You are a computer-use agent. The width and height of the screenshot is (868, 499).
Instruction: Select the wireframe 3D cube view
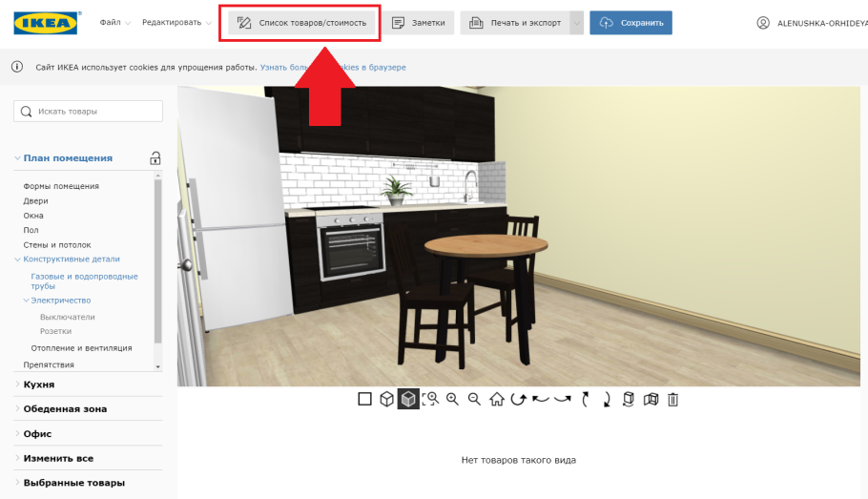point(386,400)
